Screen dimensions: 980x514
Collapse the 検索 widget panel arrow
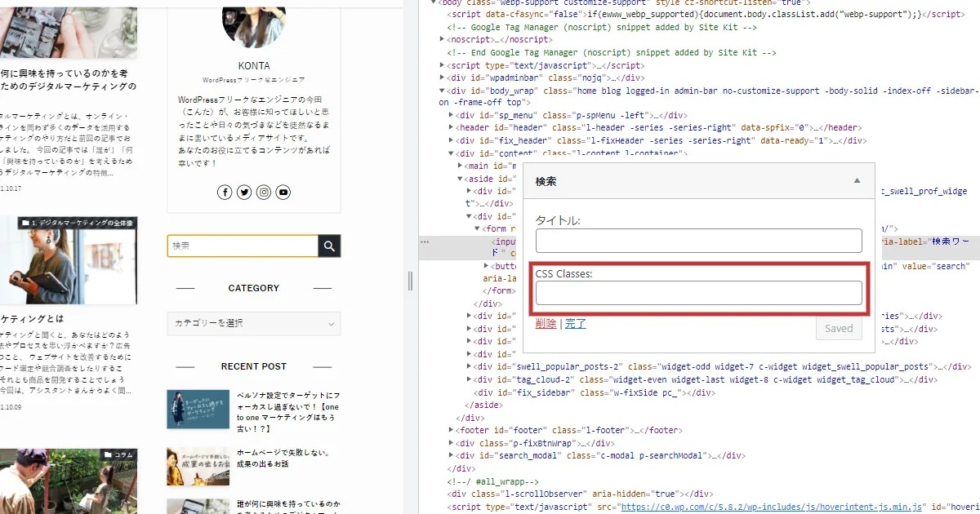click(x=857, y=181)
